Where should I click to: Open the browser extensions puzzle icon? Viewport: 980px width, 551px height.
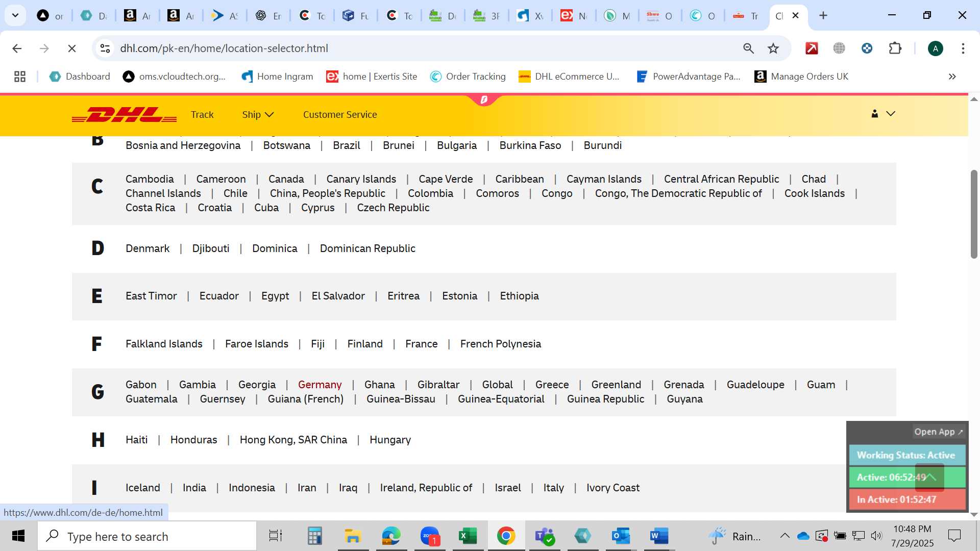[x=895, y=48]
